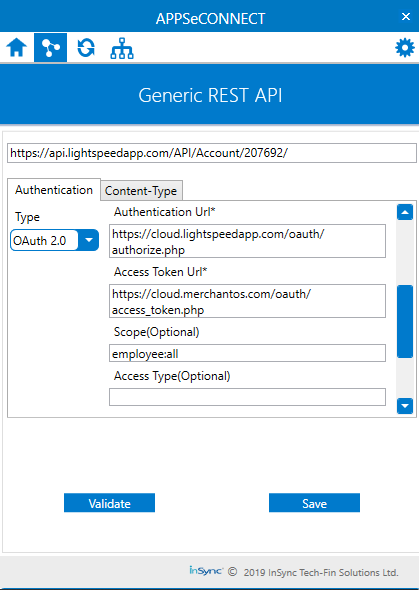Click the InSync logo in footer
The image size is (419, 590).
click(x=206, y=571)
